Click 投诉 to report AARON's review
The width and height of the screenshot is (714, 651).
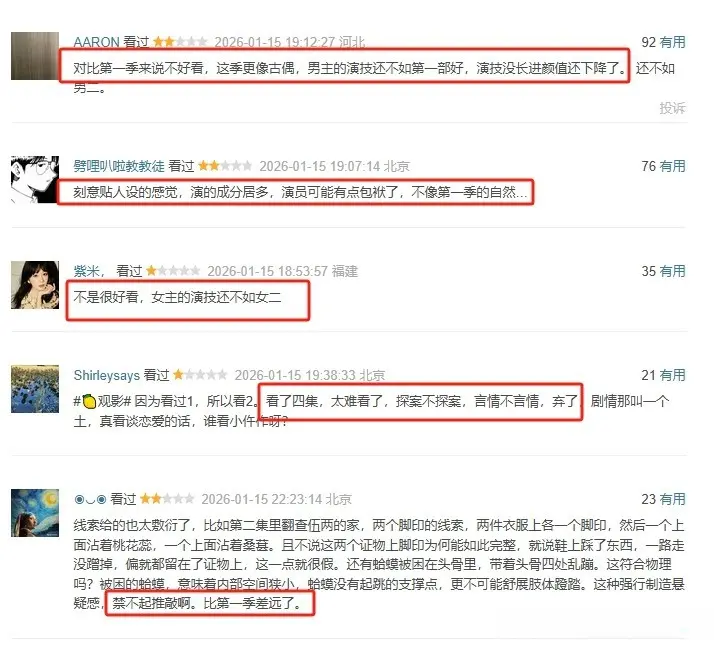point(673,108)
